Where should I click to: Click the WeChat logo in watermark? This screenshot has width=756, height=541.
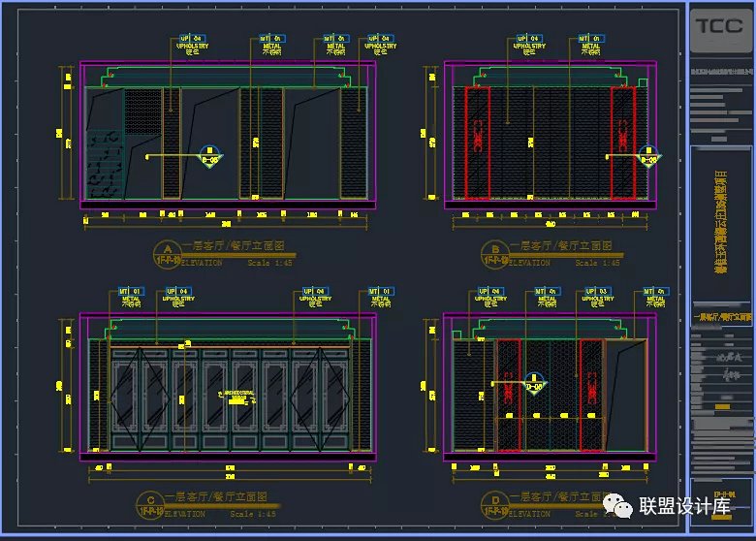[616, 505]
